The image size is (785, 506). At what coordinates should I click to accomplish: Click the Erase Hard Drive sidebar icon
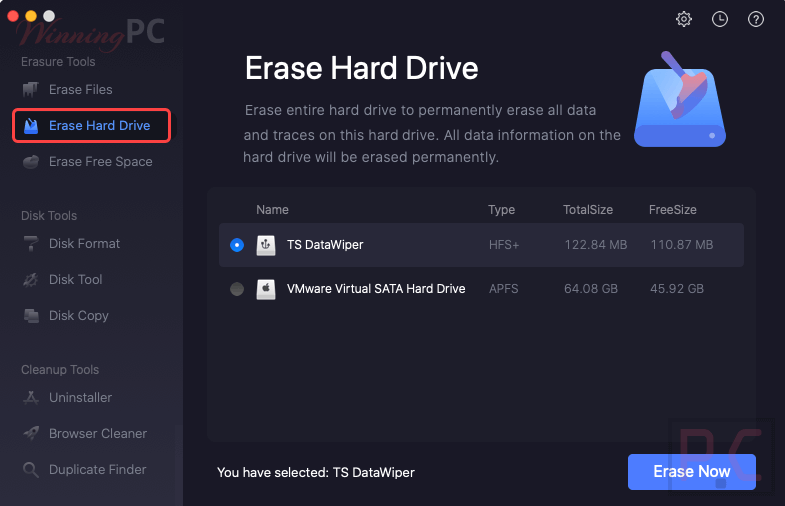(x=31, y=126)
